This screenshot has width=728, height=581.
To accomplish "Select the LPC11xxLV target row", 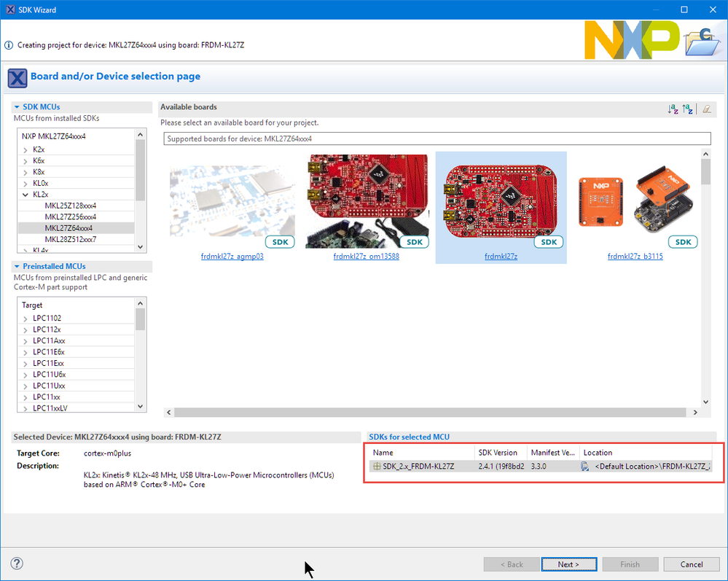I will coord(50,408).
